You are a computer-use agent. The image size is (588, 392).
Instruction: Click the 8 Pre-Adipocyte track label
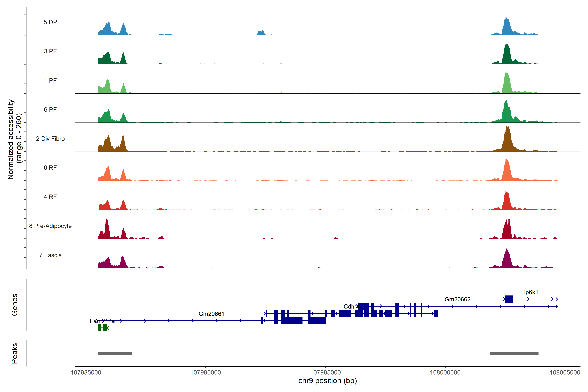[x=50, y=226]
